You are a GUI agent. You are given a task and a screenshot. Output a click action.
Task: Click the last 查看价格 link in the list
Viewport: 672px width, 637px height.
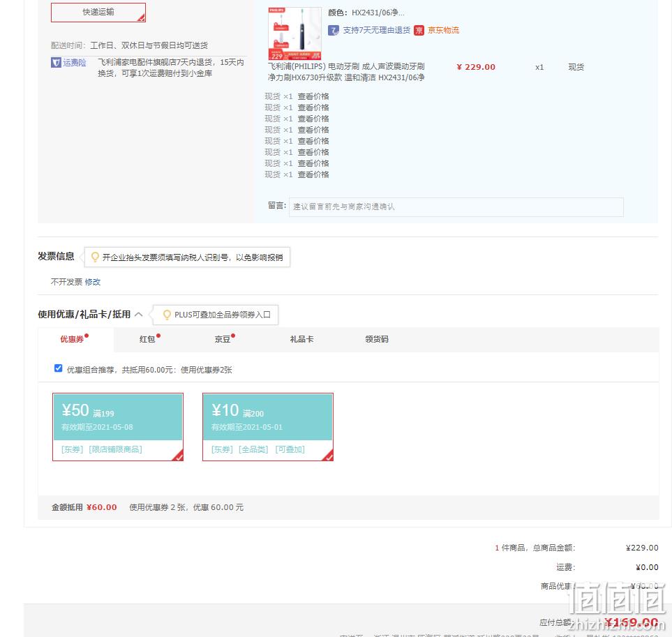tap(313, 175)
